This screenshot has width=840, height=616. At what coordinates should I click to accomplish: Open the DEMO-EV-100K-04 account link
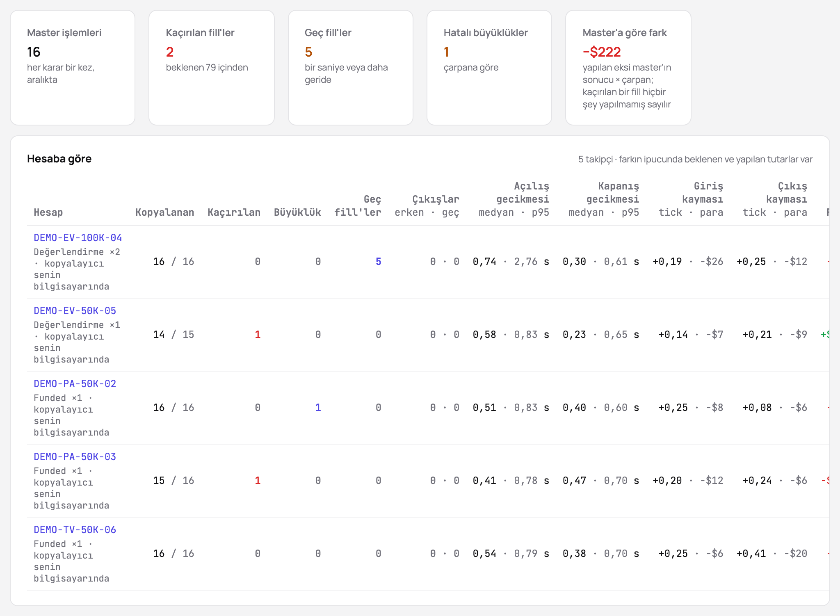(78, 238)
